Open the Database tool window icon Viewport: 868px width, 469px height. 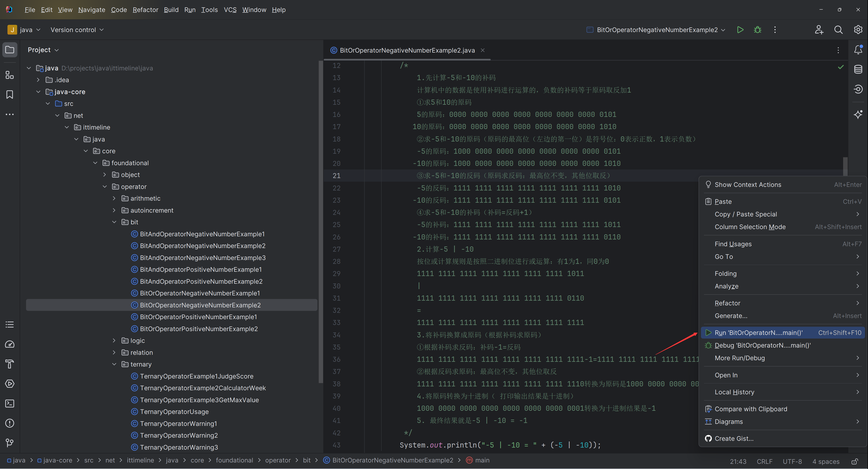(858, 69)
